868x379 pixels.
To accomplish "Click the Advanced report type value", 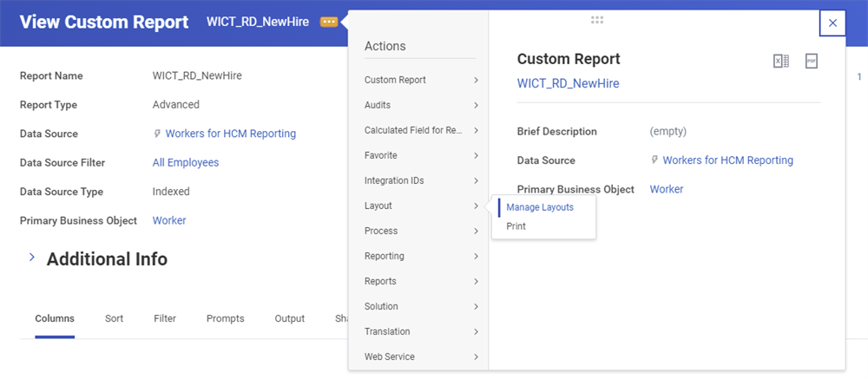I will point(176,105).
